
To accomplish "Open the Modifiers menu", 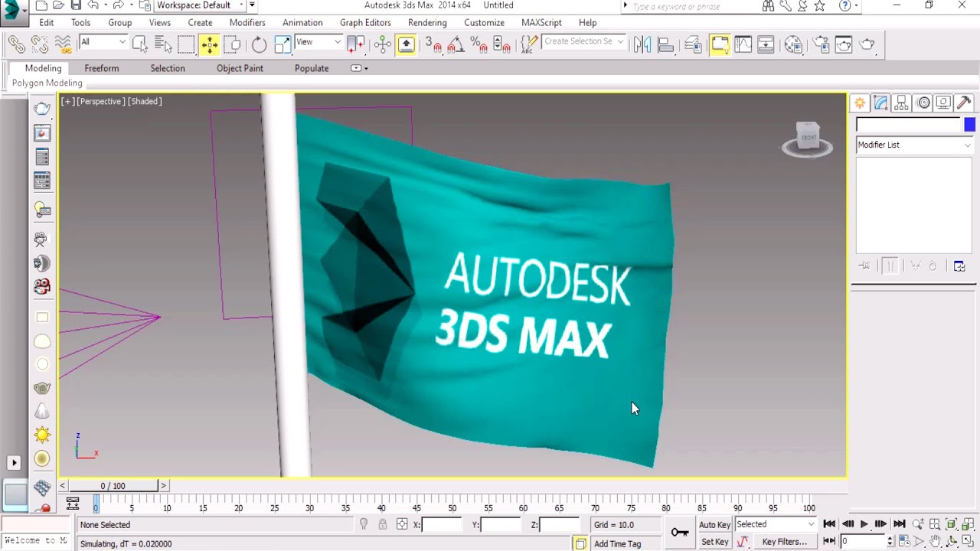I will (247, 22).
